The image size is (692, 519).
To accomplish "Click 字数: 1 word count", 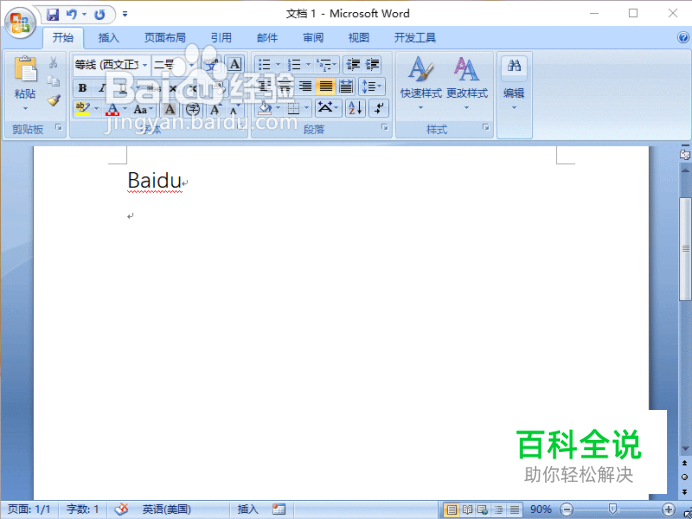I will point(82,510).
